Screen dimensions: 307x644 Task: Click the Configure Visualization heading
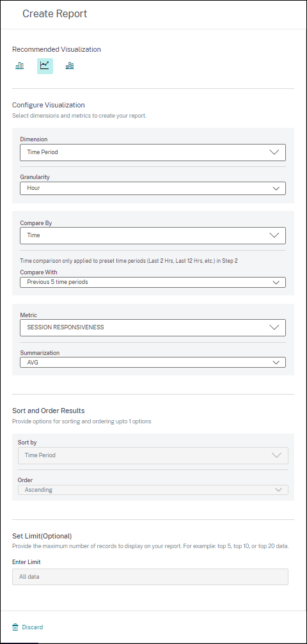point(49,105)
